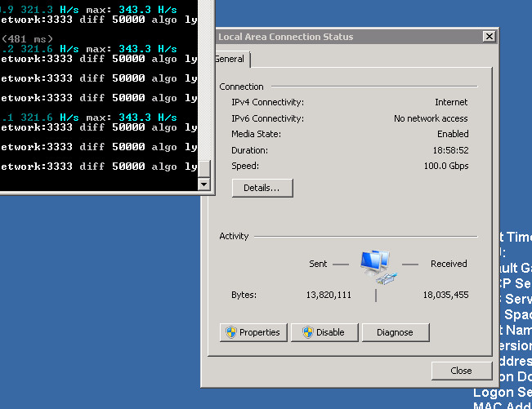
Task: Open the connection Properties
Action: point(253,332)
